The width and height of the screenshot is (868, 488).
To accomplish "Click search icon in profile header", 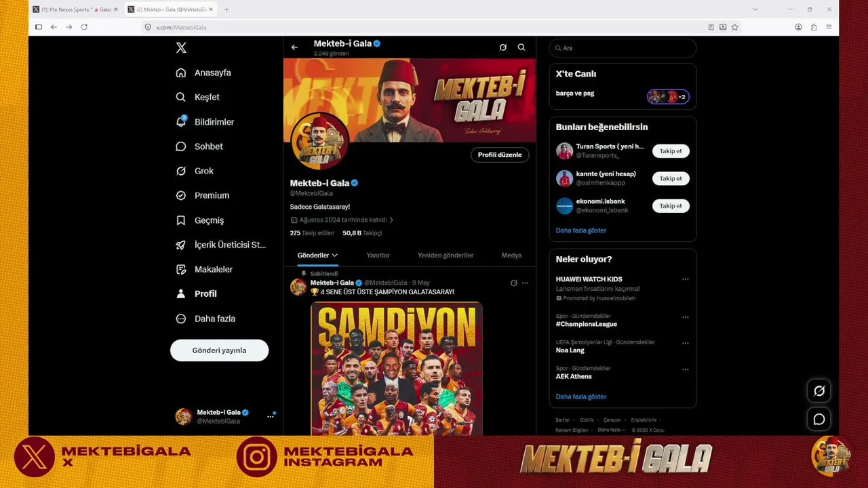I will 521,47.
